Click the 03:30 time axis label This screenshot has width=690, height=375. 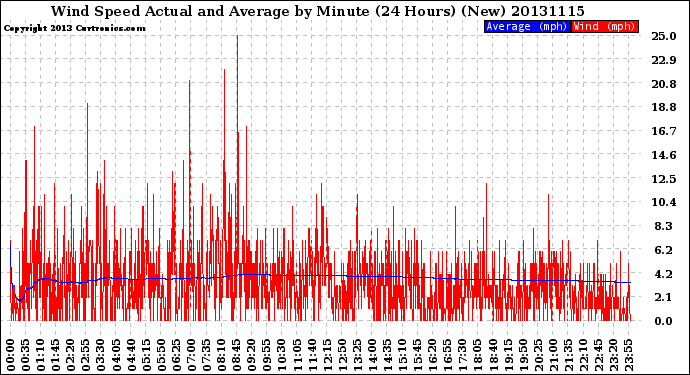click(101, 355)
